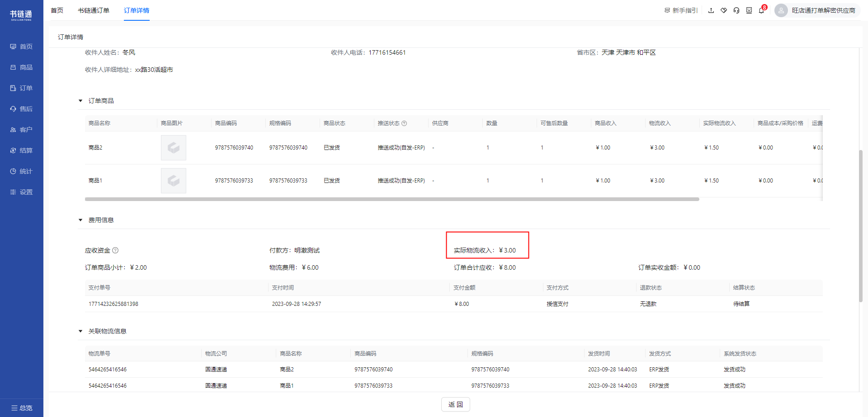Viewport: 868px width, 417px height.
Task: Open 首页 in the left sidebar
Action: pyautogui.click(x=21, y=47)
